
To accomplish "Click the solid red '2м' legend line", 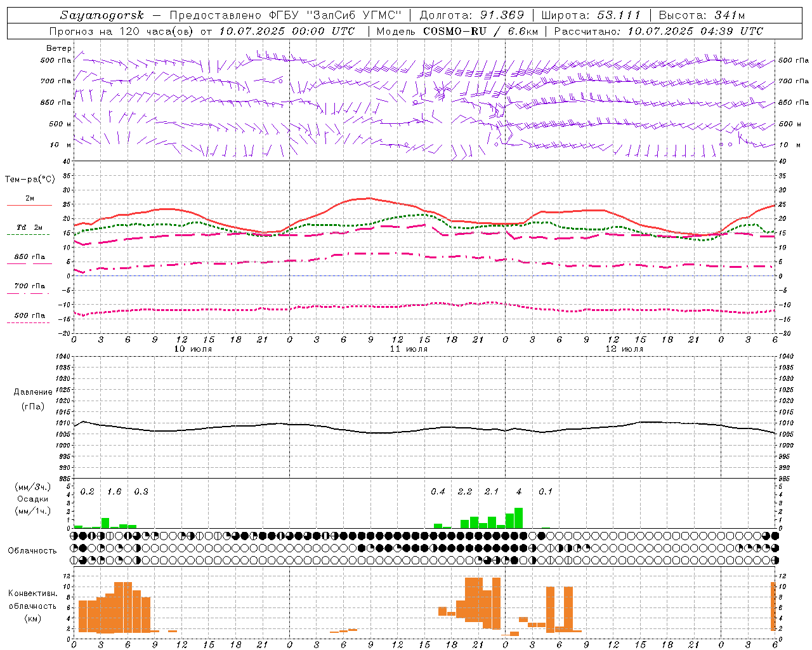I will pos(29,205).
